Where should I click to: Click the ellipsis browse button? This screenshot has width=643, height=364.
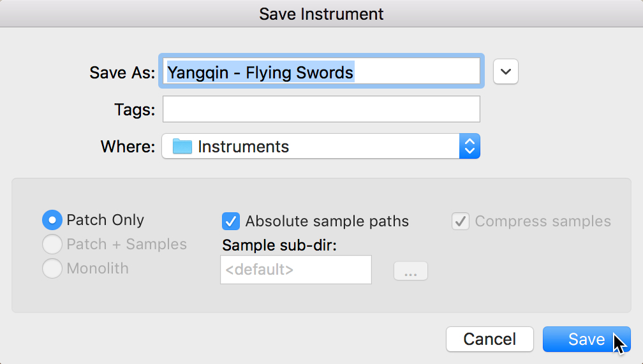pyautogui.click(x=411, y=271)
